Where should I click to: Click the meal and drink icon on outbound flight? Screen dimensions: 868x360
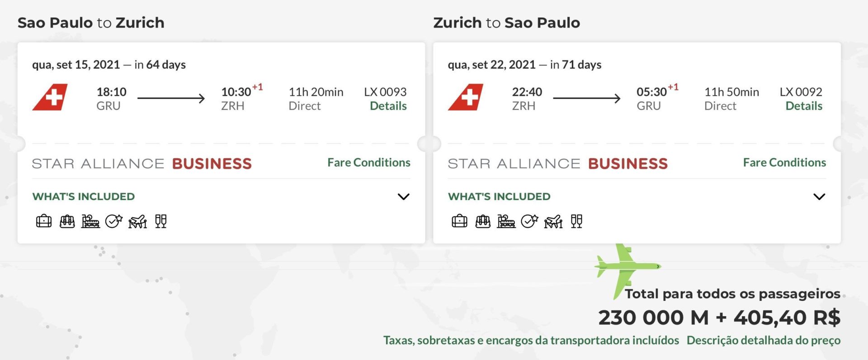click(x=90, y=221)
